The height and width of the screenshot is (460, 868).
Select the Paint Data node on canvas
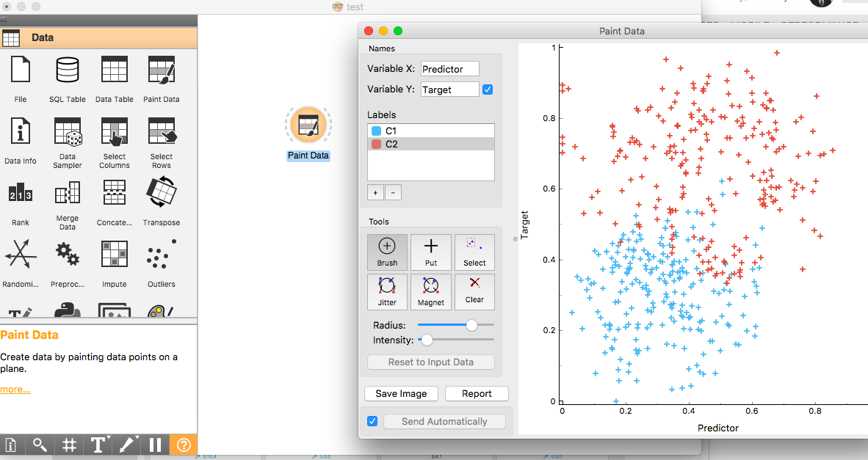308,125
